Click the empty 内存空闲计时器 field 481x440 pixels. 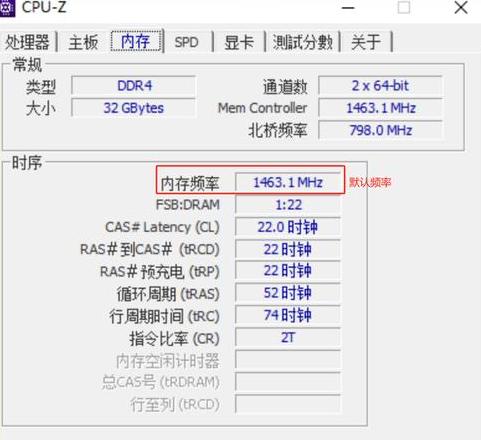pyautogui.click(x=288, y=360)
